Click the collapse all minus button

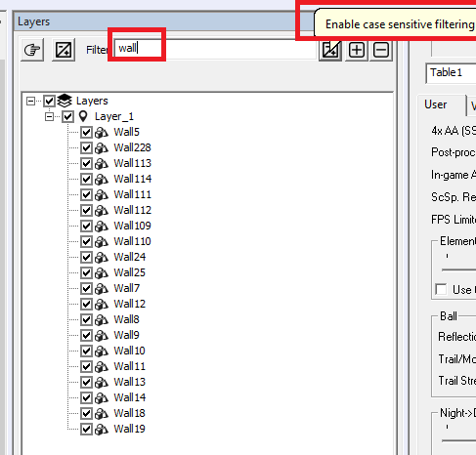tap(381, 50)
